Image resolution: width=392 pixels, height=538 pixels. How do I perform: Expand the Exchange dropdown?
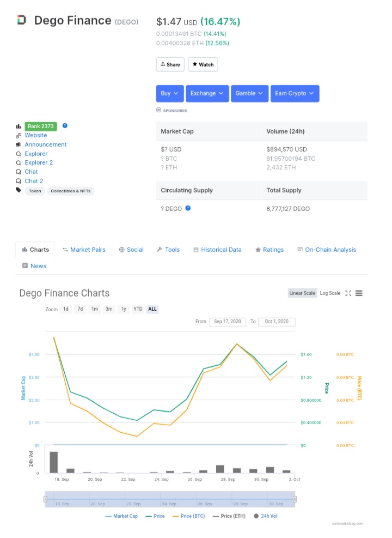207,93
